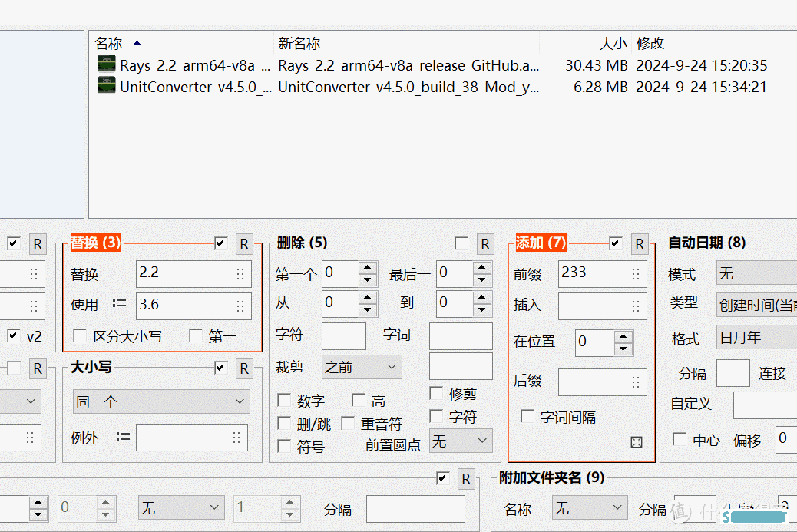The height and width of the screenshot is (532, 797).
Task: Decrease the 从 value stepper
Action: pyautogui.click(x=368, y=309)
